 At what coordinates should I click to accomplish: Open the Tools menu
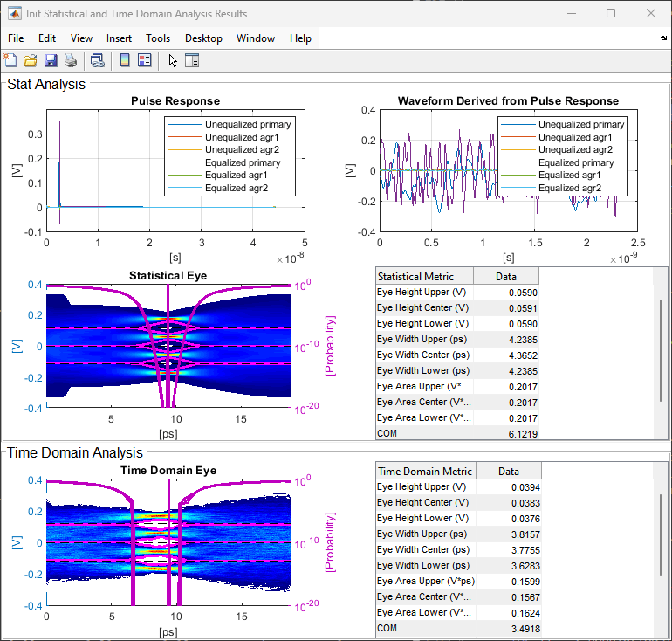point(158,38)
